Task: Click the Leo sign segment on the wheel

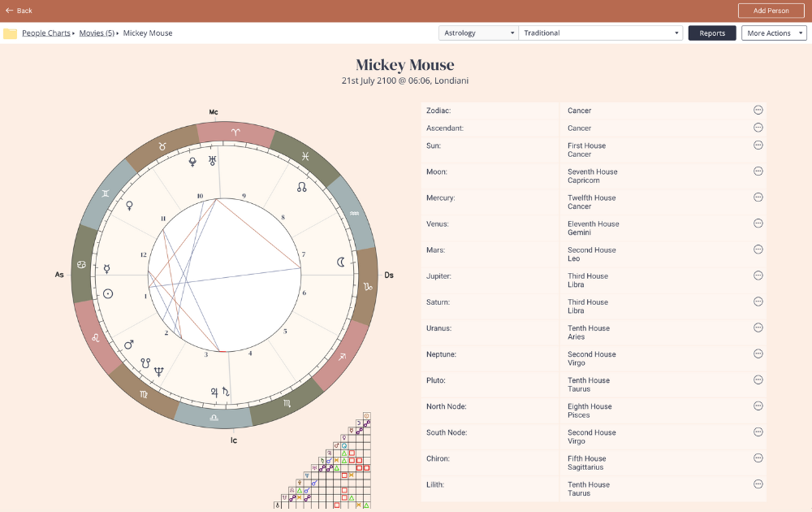Action: (96, 338)
